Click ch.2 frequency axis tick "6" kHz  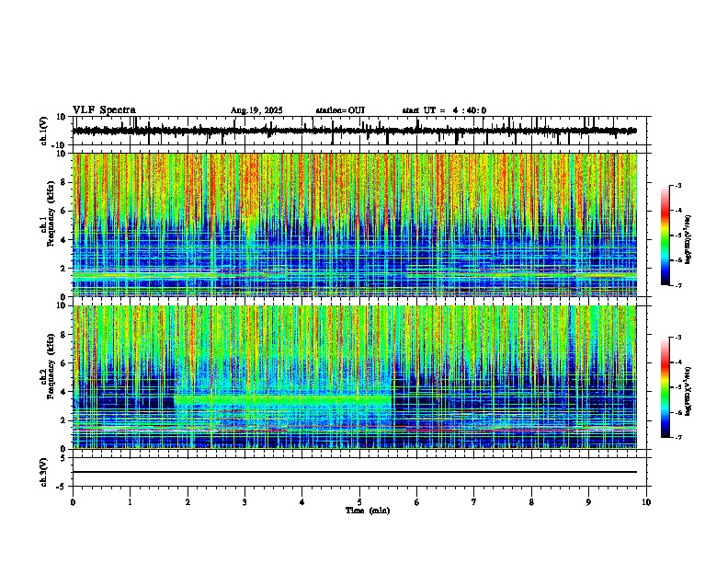[63, 363]
